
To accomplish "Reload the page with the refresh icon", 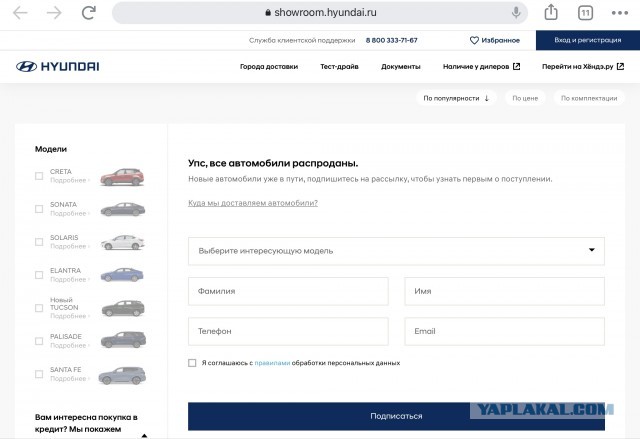I will click(89, 12).
